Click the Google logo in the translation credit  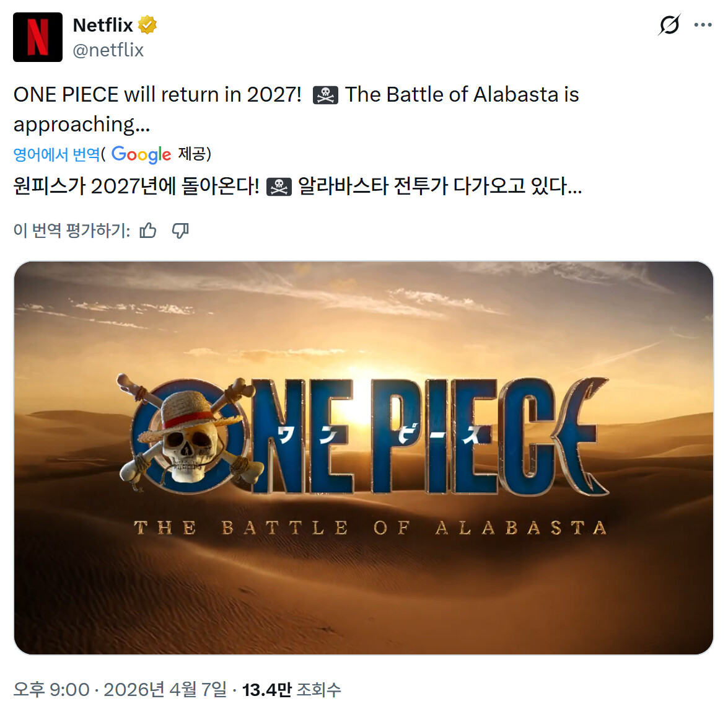coord(141,154)
